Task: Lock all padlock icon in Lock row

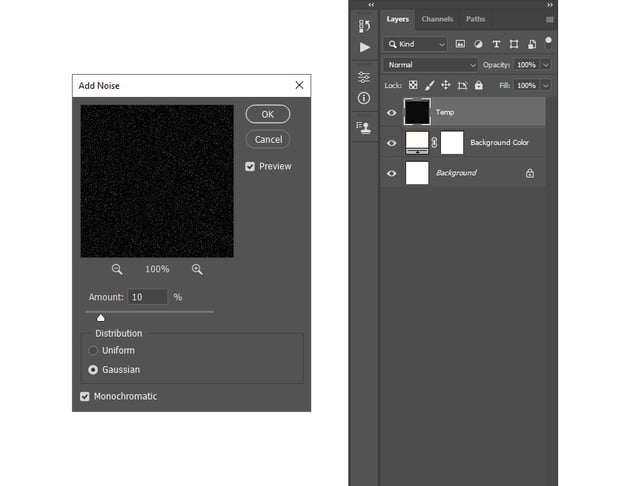Action: tap(479, 85)
